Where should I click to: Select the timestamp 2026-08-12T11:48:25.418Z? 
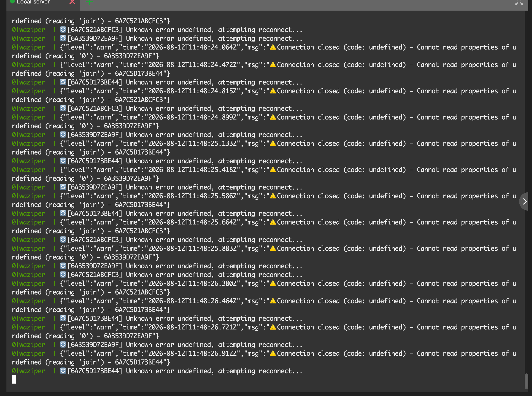coord(192,170)
